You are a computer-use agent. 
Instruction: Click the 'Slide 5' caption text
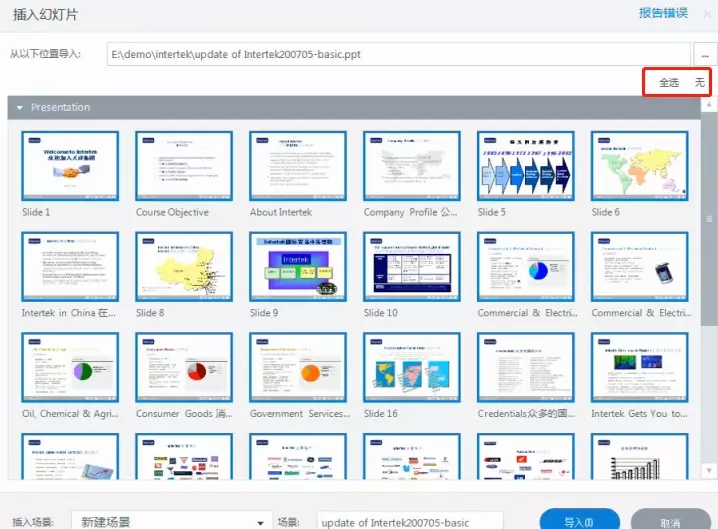pyautogui.click(x=492, y=213)
